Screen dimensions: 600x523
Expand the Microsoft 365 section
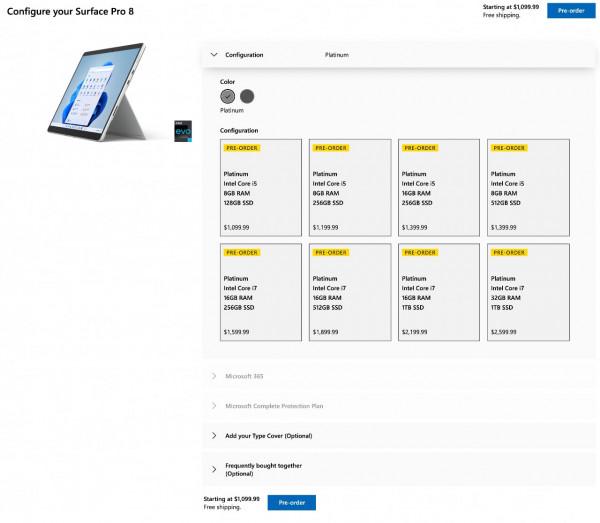point(214,376)
